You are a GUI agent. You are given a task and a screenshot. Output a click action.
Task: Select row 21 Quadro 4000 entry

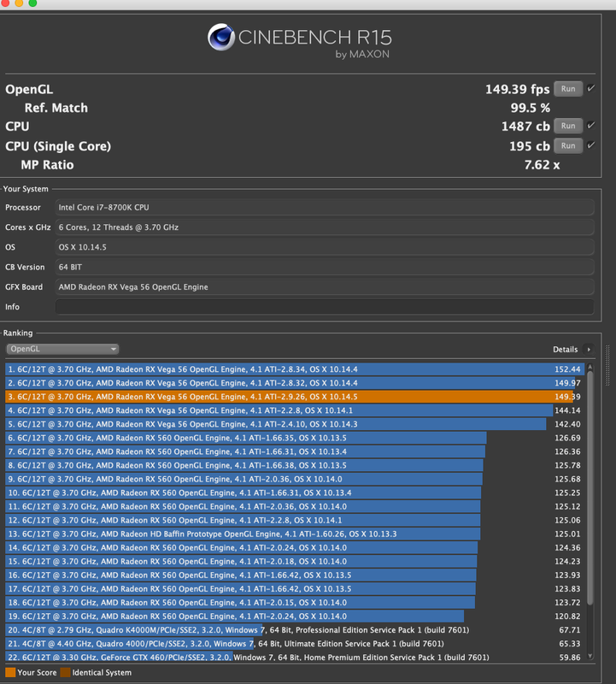coord(295,645)
